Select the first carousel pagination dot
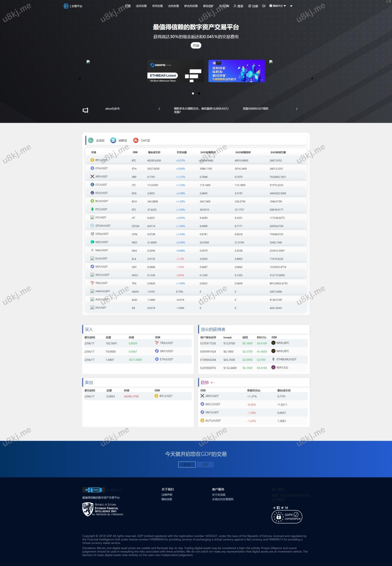Screen dimensions: 392x566 [193, 93]
